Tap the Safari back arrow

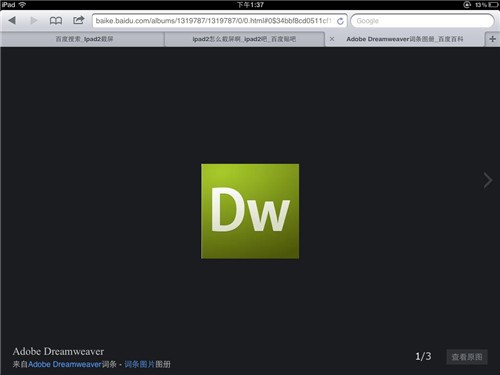click(x=12, y=20)
